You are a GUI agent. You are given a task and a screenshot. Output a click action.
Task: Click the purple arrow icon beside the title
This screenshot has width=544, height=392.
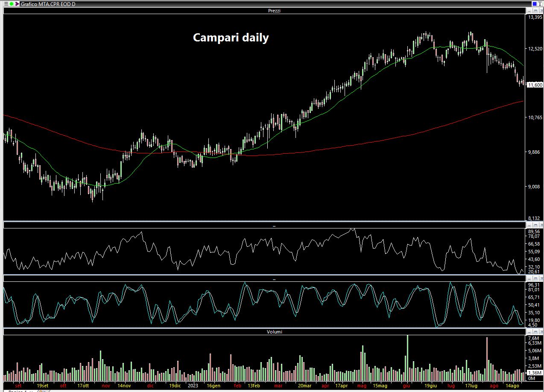click(17, 3)
